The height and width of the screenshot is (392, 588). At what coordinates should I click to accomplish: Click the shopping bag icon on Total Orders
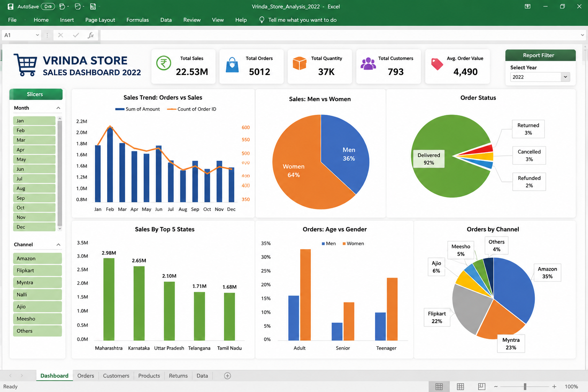232,65
